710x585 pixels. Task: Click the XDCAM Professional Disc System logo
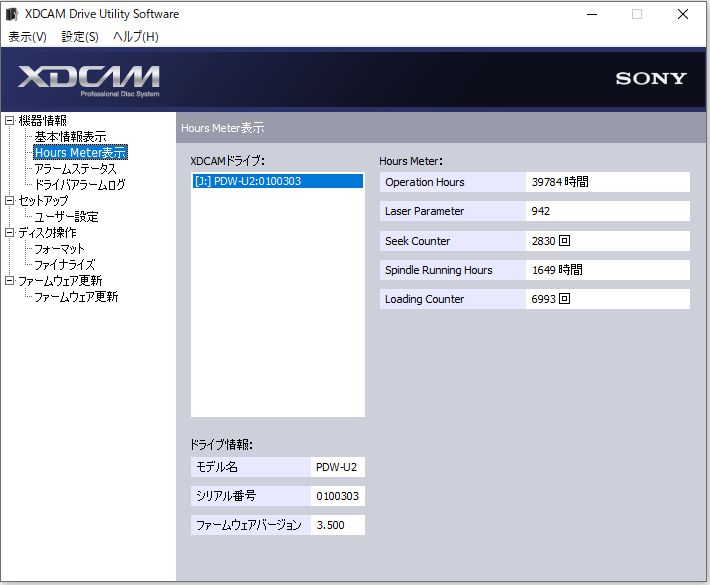coord(89,80)
